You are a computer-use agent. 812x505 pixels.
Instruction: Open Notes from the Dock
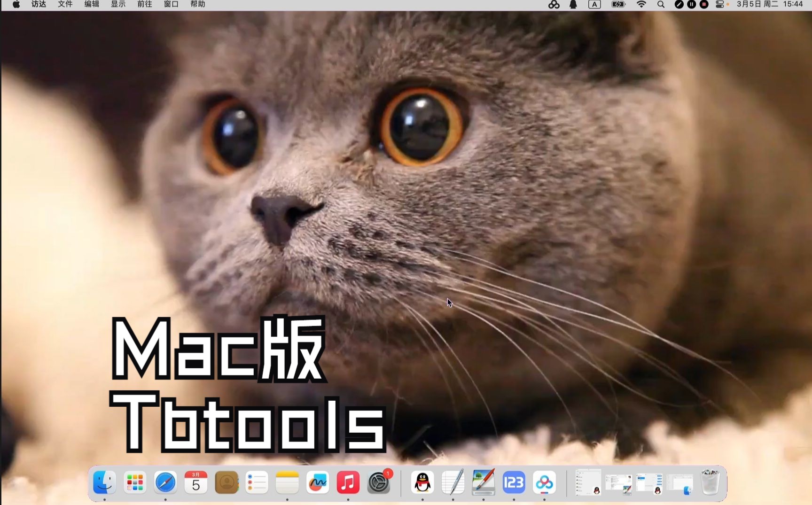287,483
